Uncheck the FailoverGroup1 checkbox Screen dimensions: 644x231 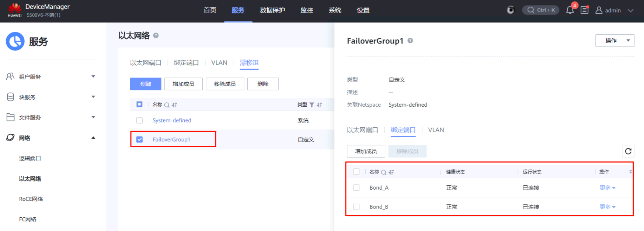click(x=139, y=139)
